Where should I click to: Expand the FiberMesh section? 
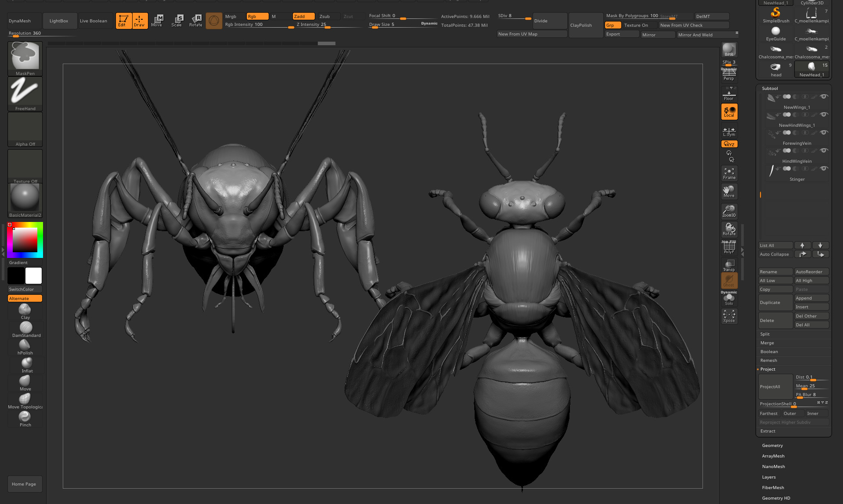point(773,487)
